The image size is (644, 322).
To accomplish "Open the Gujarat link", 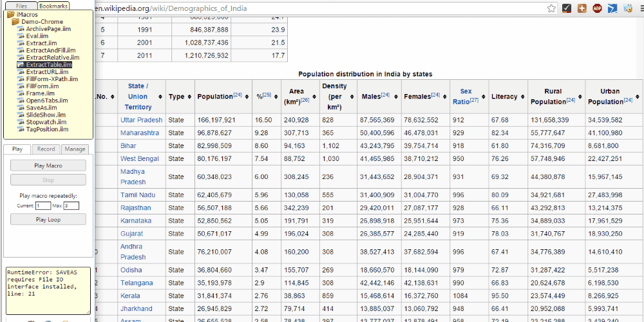I will [132, 233].
